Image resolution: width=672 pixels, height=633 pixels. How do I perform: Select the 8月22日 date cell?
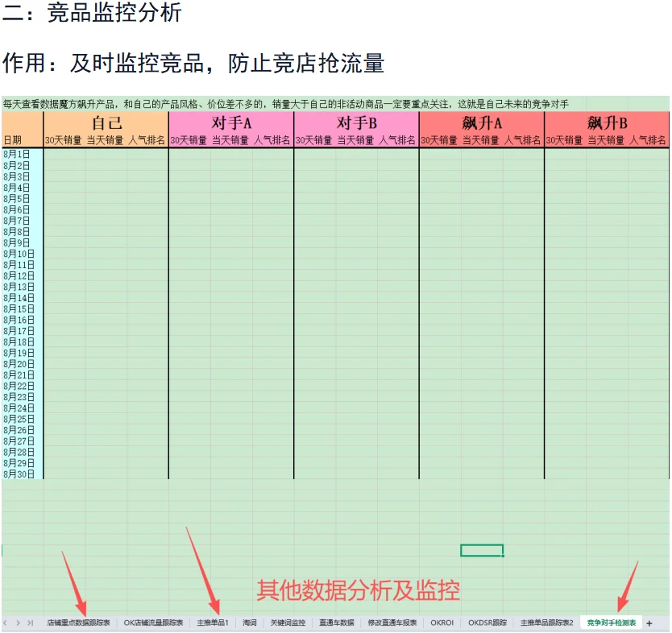(x=23, y=386)
